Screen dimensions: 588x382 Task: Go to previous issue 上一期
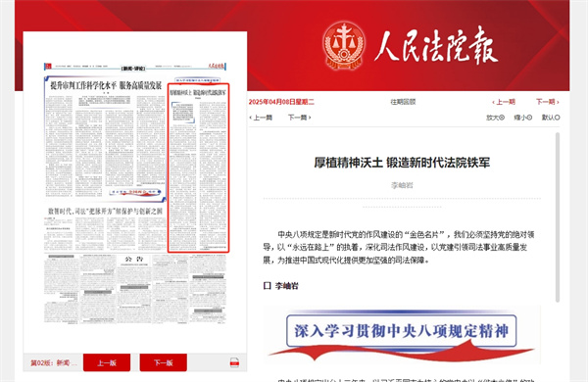tap(504, 102)
